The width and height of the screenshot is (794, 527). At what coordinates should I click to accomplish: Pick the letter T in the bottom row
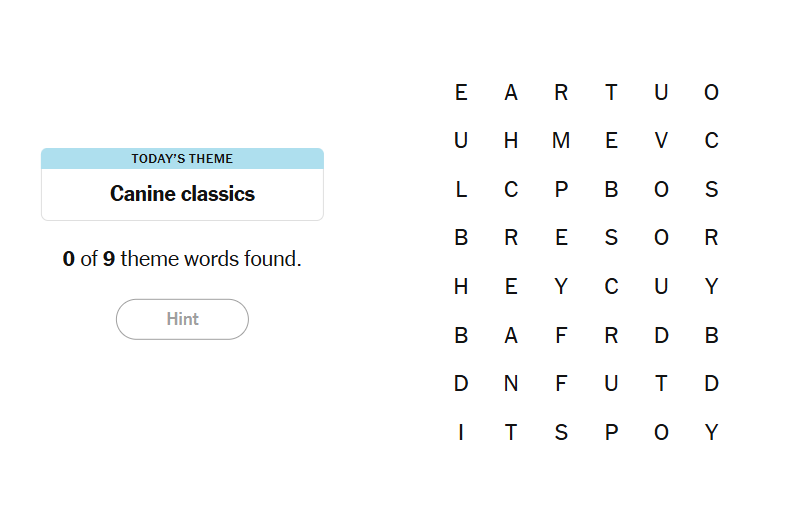pos(511,433)
